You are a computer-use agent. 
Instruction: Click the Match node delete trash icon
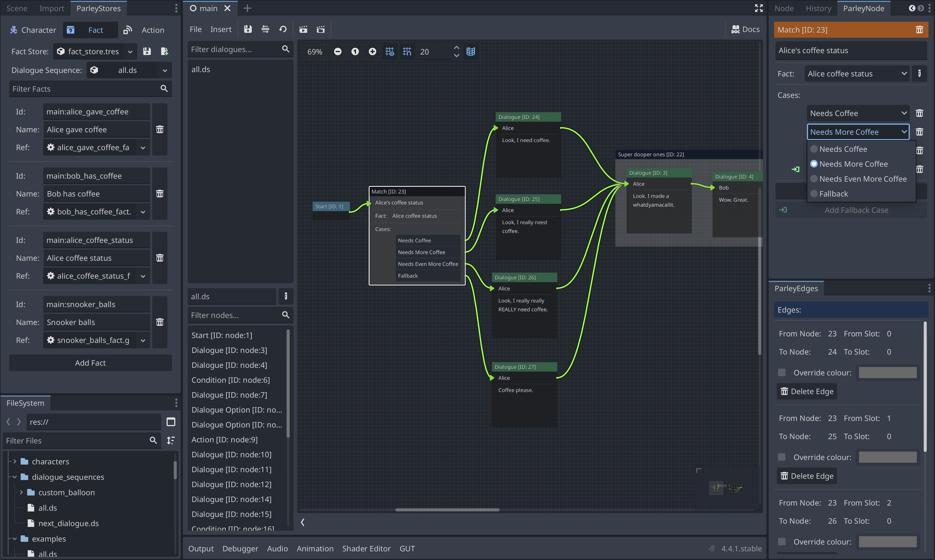coord(919,30)
